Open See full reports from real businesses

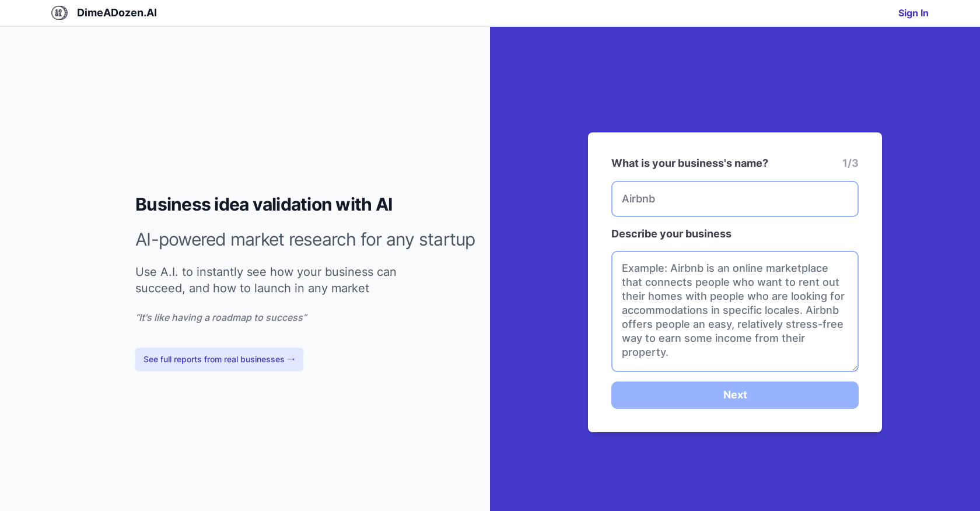tap(213, 359)
